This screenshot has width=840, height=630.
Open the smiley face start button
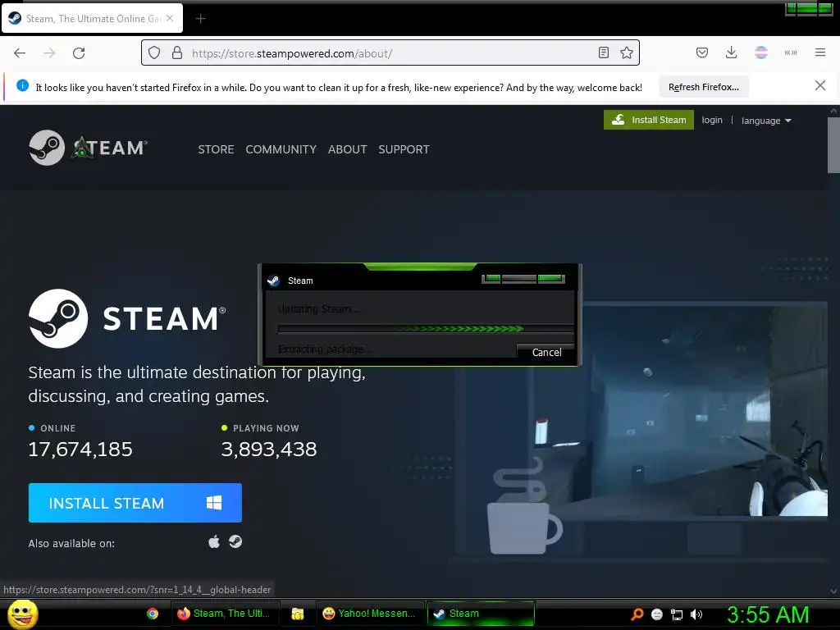click(x=22, y=614)
